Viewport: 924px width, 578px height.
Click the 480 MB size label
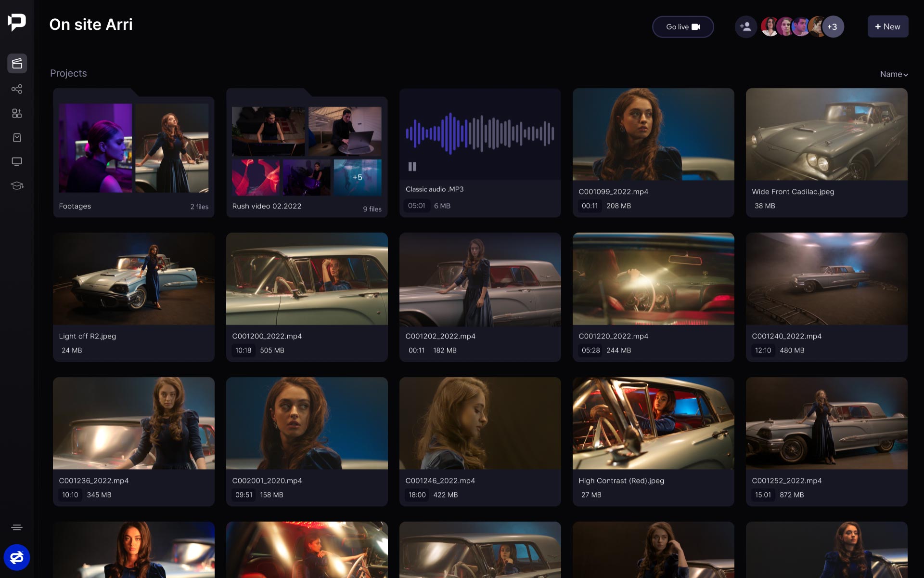tap(792, 350)
